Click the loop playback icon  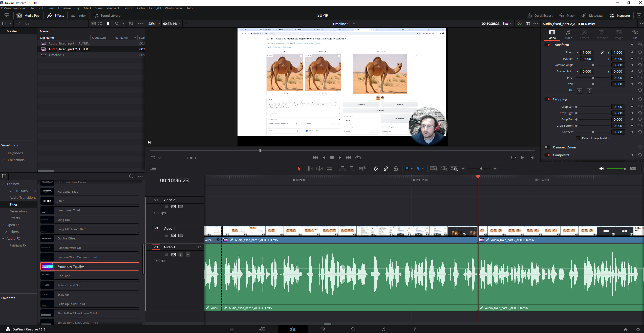tap(358, 158)
